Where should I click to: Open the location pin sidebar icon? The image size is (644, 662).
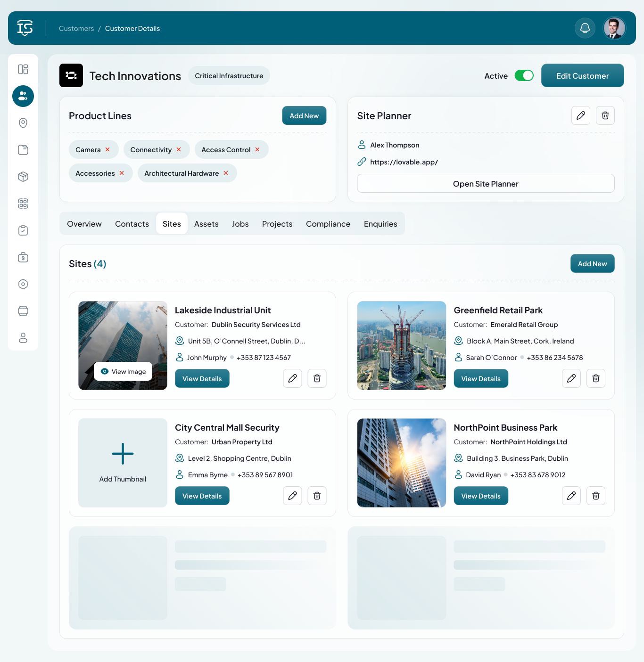pyautogui.click(x=23, y=123)
